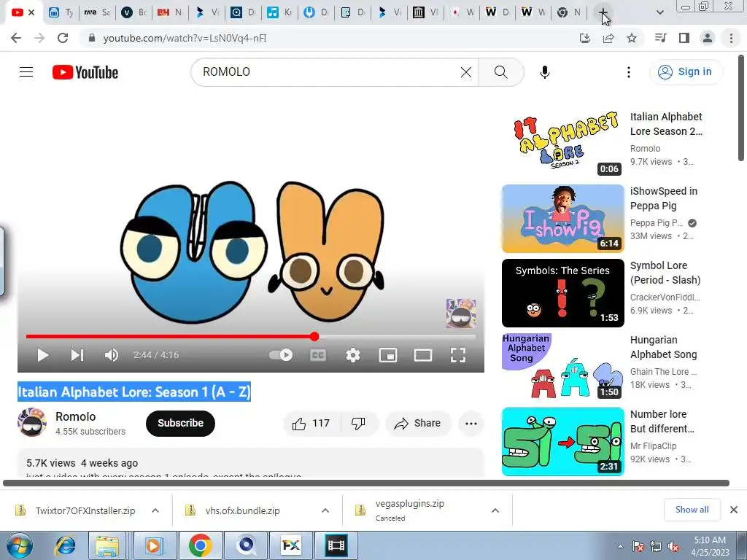The height and width of the screenshot is (560, 747).
Task: Close the downloads bar
Action: (734, 510)
